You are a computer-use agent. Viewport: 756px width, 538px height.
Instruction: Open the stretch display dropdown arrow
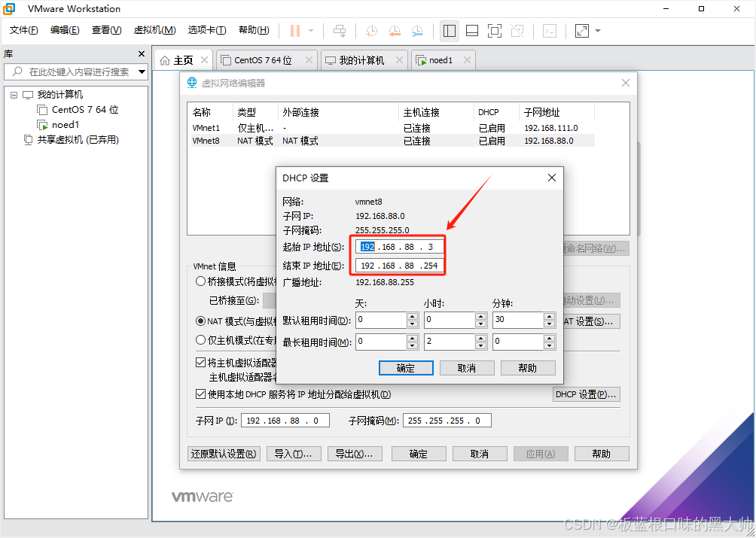[x=598, y=31]
